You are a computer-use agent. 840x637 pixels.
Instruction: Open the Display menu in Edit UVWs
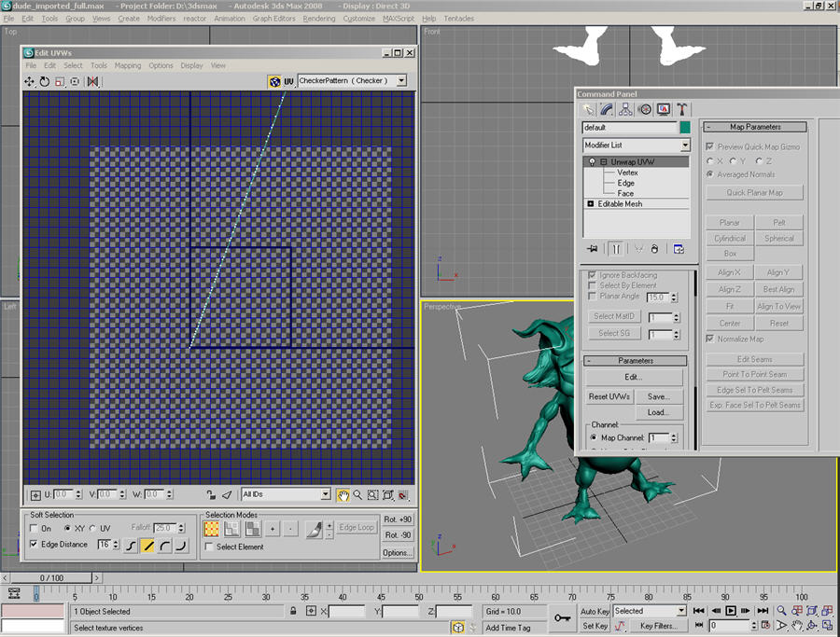[191, 65]
